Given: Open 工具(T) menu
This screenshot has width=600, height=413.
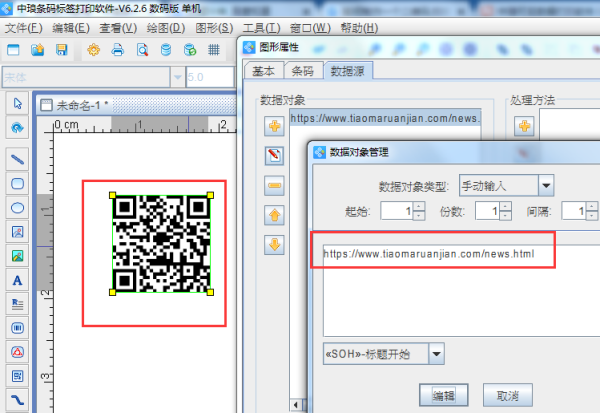Looking at the screenshot, I should pos(261,28).
